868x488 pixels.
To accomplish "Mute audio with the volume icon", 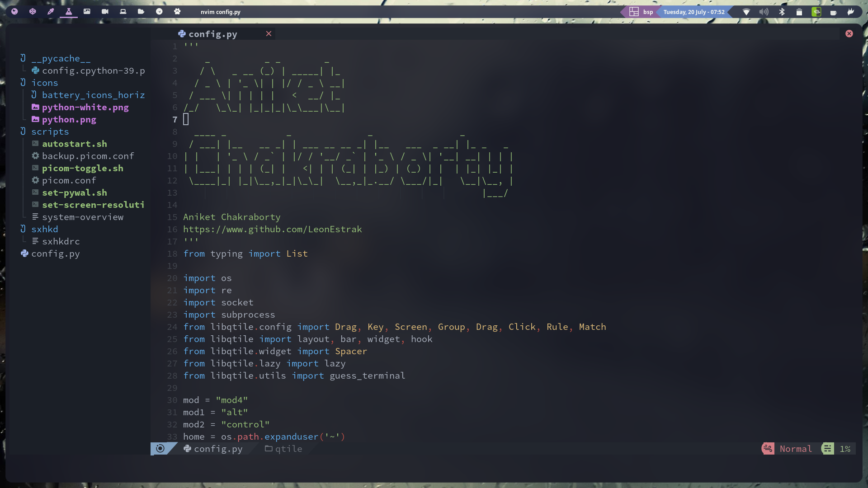I will pos(764,12).
